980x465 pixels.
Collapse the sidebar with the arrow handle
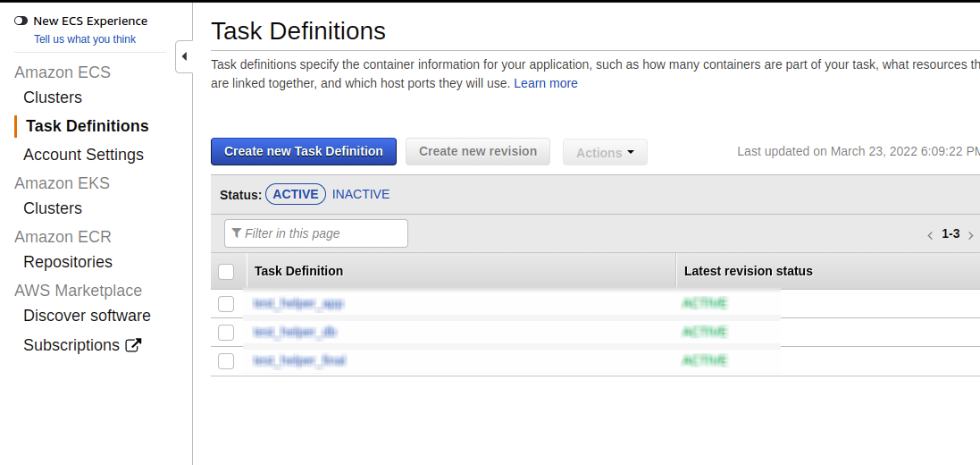(x=184, y=57)
